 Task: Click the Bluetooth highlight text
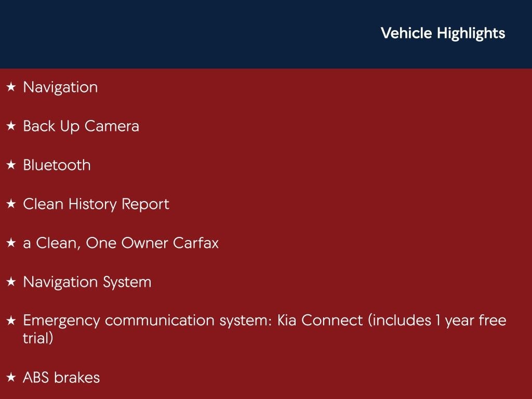tap(57, 165)
